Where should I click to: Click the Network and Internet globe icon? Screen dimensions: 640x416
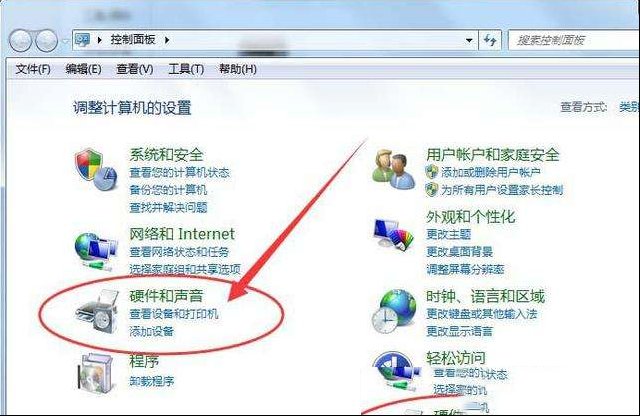(96, 251)
